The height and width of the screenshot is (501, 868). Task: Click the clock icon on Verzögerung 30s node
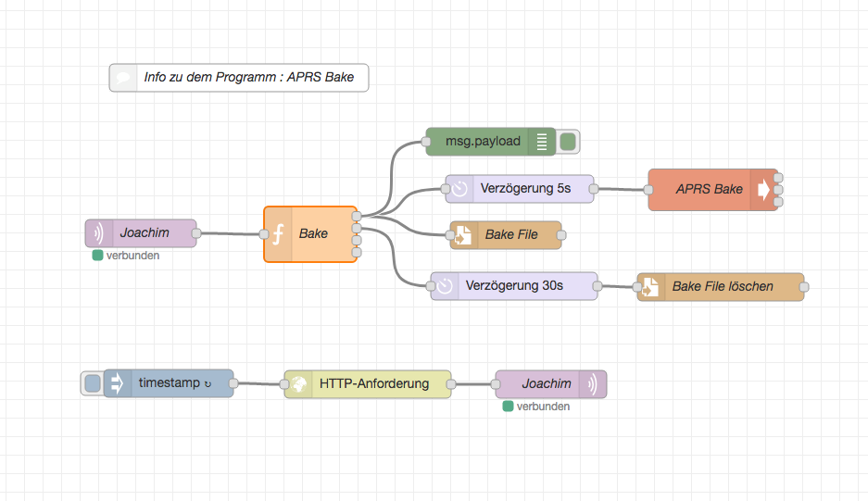point(445,286)
